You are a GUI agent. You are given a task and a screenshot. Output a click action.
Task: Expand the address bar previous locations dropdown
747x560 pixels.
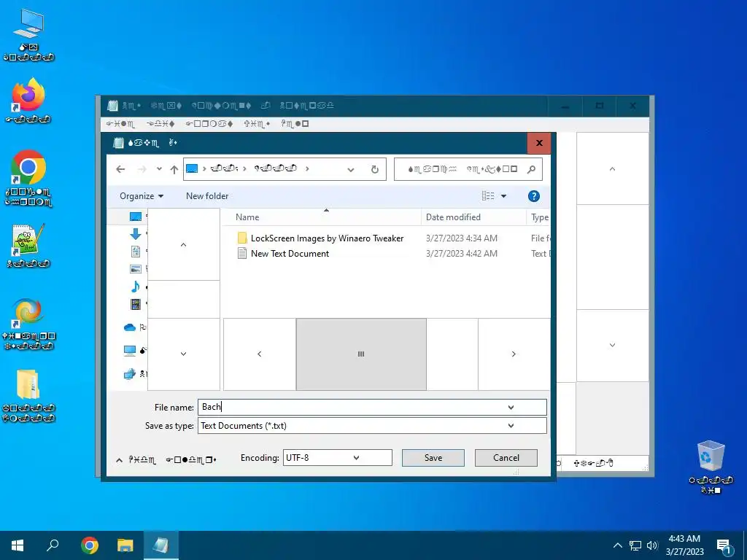pos(351,169)
